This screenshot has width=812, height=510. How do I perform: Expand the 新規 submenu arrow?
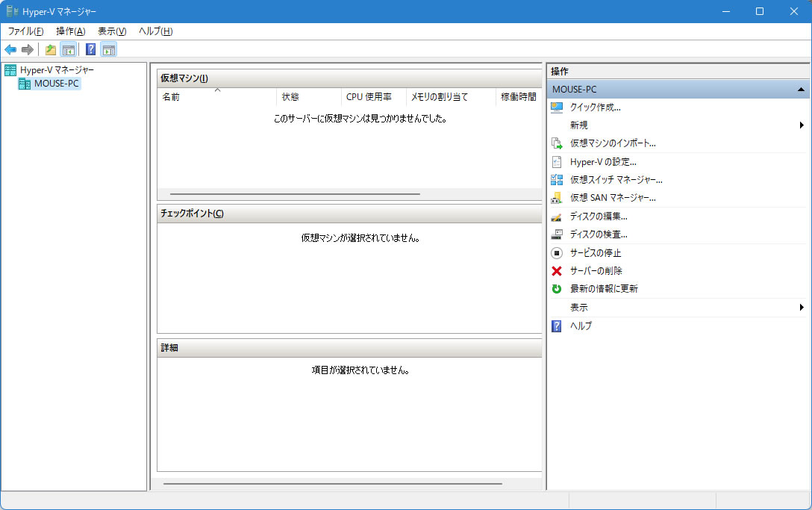pos(801,125)
